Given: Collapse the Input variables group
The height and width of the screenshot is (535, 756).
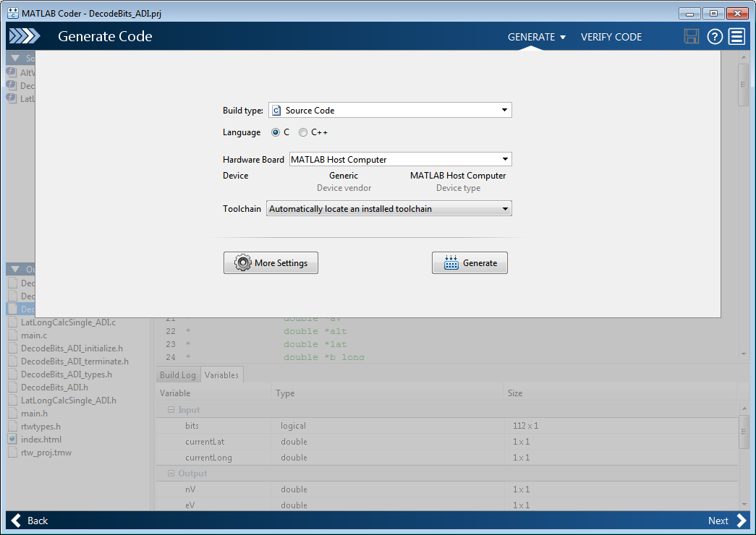Looking at the screenshot, I should (x=171, y=410).
